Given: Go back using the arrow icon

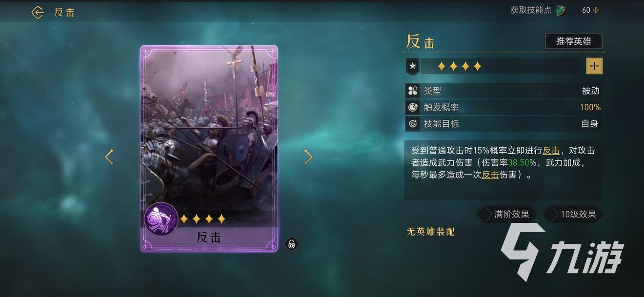Looking at the screenshot, I should coord(38,12).
